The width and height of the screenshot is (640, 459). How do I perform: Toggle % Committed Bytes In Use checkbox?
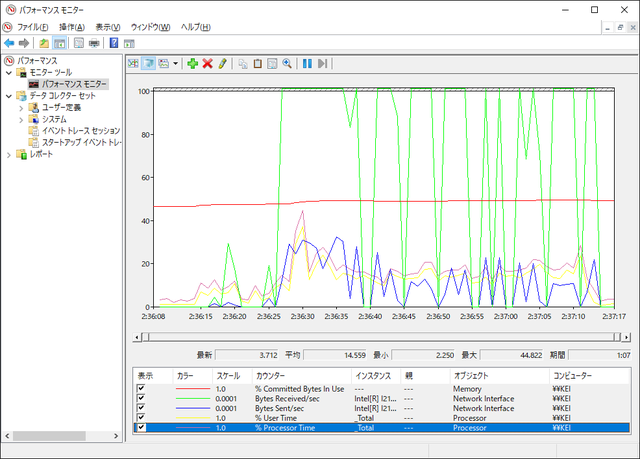click(141, 388)
